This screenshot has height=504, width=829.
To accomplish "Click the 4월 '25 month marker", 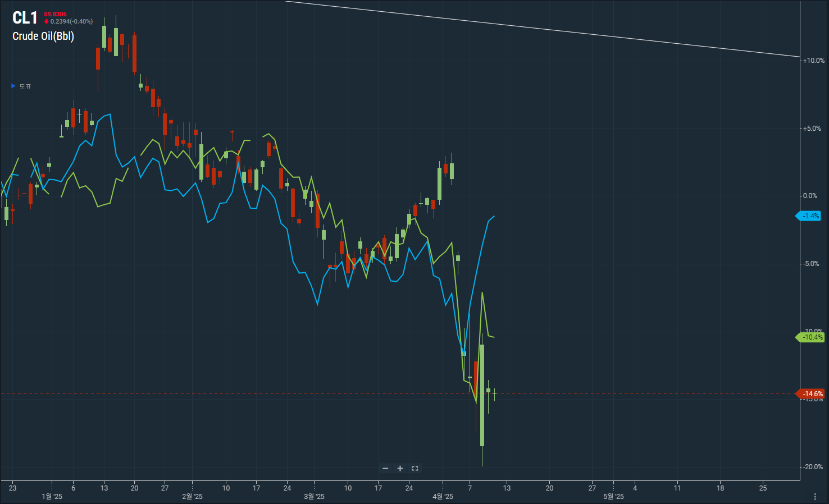I will pyautogui.click(x=443, y=497).
